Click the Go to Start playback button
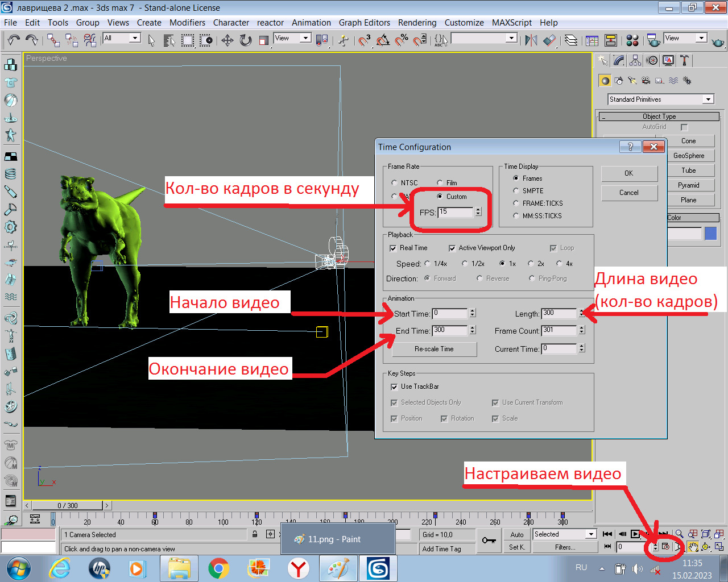 coord(607,534)
